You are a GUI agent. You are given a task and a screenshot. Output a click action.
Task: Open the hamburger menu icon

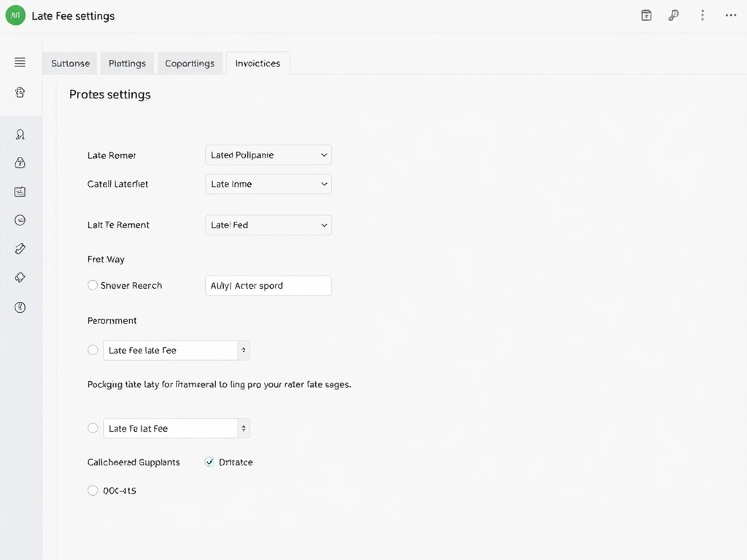pos(20,62)
